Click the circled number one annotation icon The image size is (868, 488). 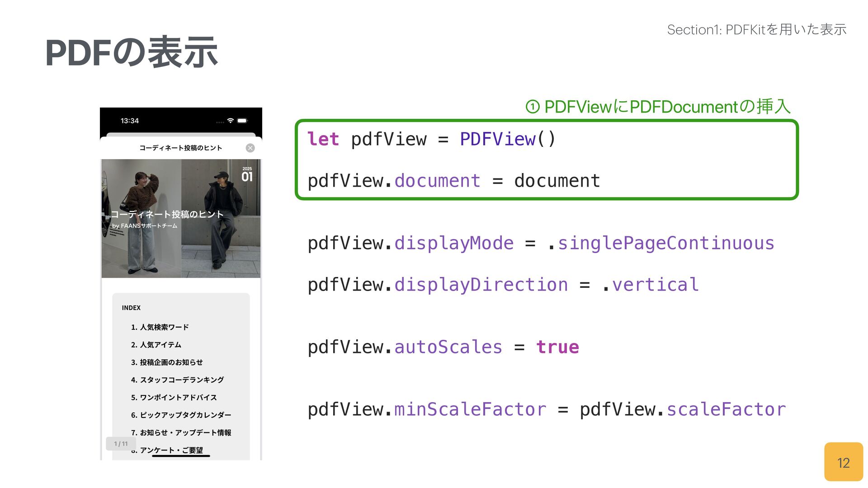click(x=533, y=107)
